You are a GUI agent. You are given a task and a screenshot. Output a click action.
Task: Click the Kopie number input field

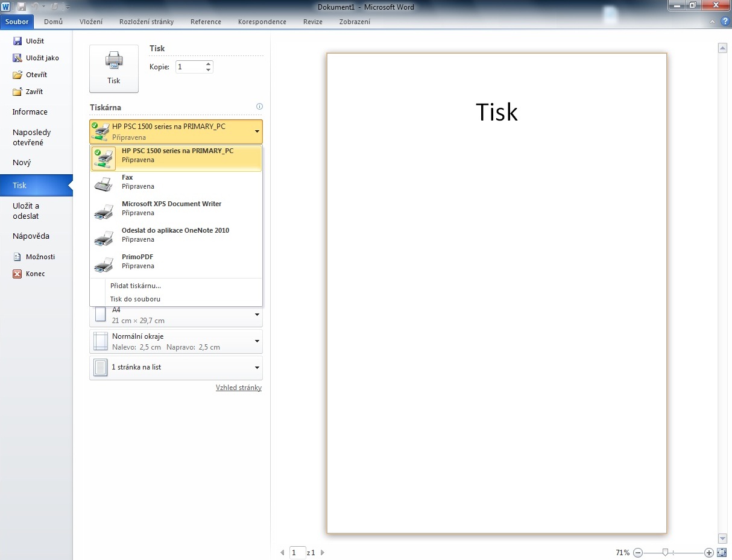[x=190, y=67]
